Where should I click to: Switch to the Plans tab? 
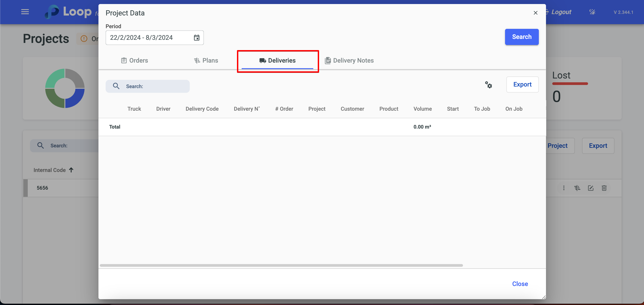[206, 60]
